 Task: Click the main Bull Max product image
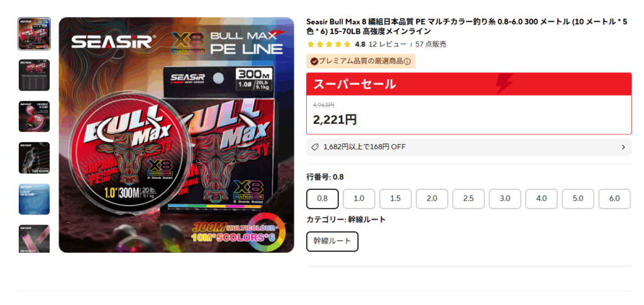(176, 135)
